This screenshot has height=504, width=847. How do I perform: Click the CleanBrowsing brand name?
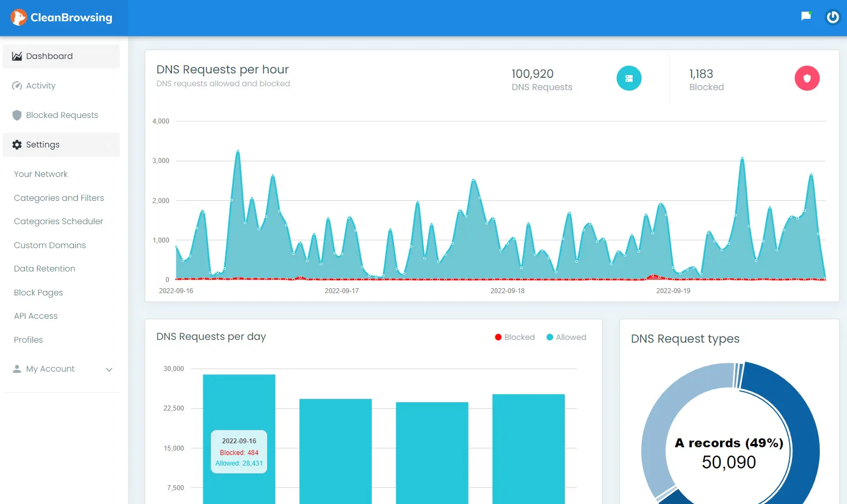[x=71, y=18]
